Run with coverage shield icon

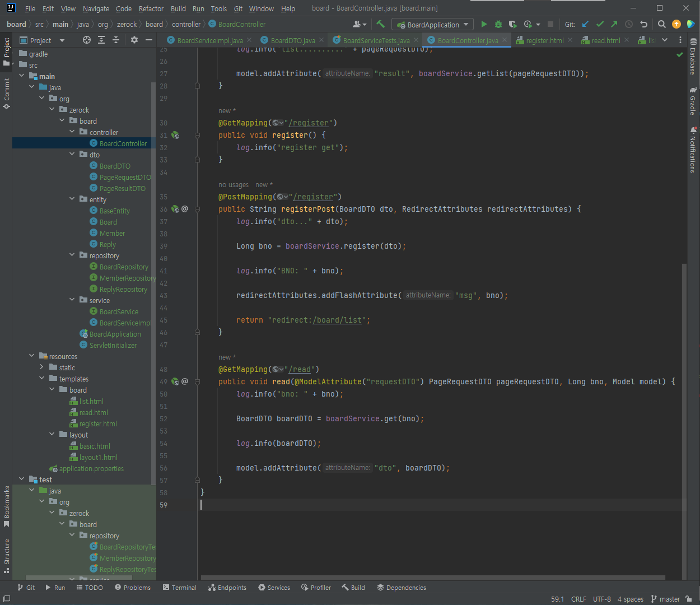coord(512,24)
